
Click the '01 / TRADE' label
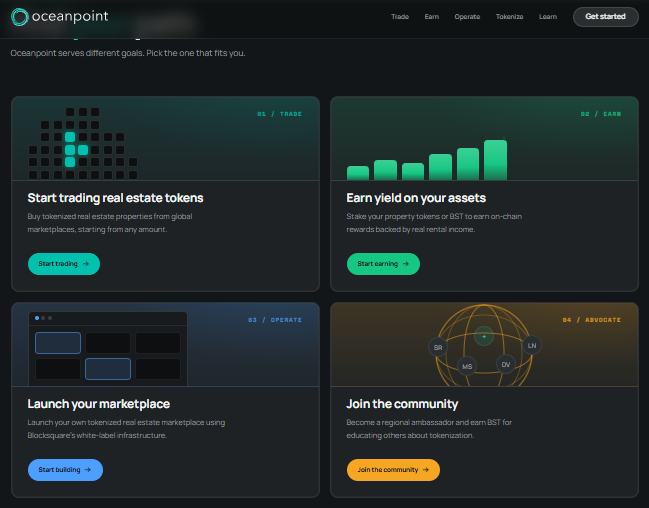279,114
